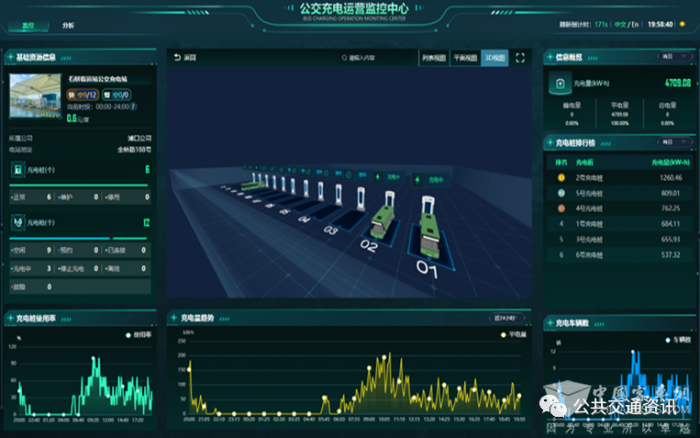Click the charging pile icon next to 充电桩(个)

tap(19, 170)
